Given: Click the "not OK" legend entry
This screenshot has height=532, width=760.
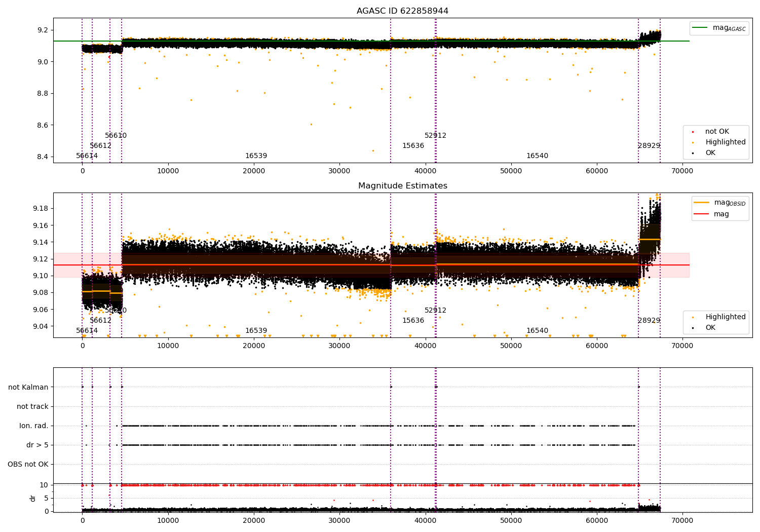Looking at the screenshot, I should (x=711, y=132).
